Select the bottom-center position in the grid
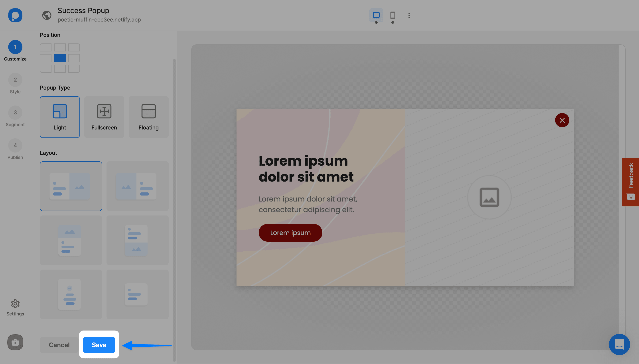Image resolution: width=639 pixels, height=364 pixels. pyautogui.click(x=59, y=69)
